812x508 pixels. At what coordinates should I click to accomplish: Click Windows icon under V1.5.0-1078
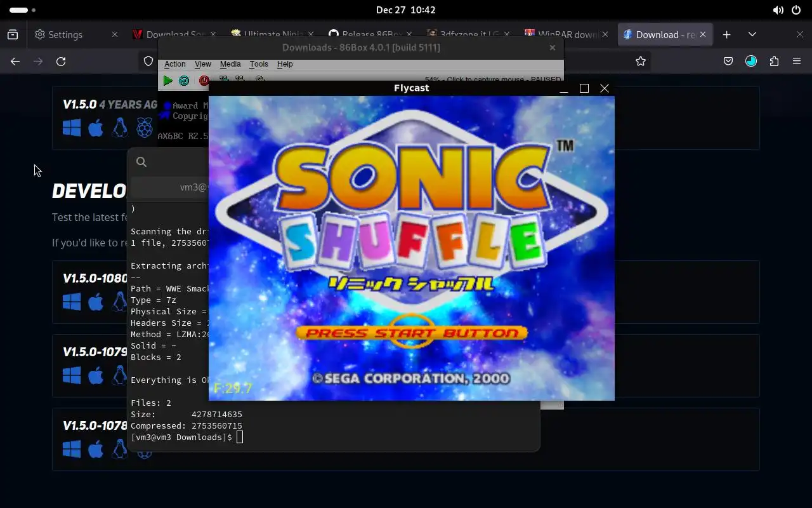(x=72, y=449)
